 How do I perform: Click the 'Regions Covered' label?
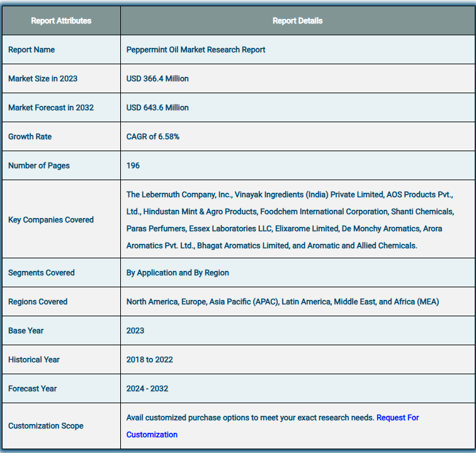(x=38, y=302)
